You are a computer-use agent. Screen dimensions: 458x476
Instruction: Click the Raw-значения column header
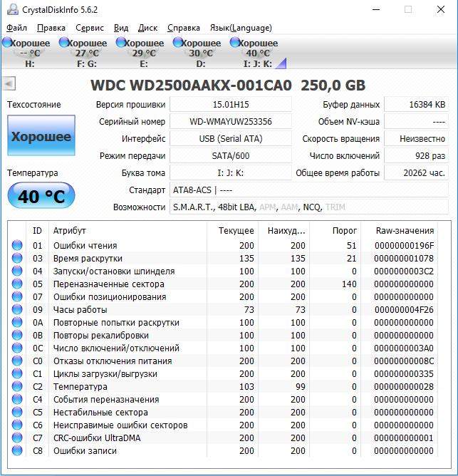(399, 231)
